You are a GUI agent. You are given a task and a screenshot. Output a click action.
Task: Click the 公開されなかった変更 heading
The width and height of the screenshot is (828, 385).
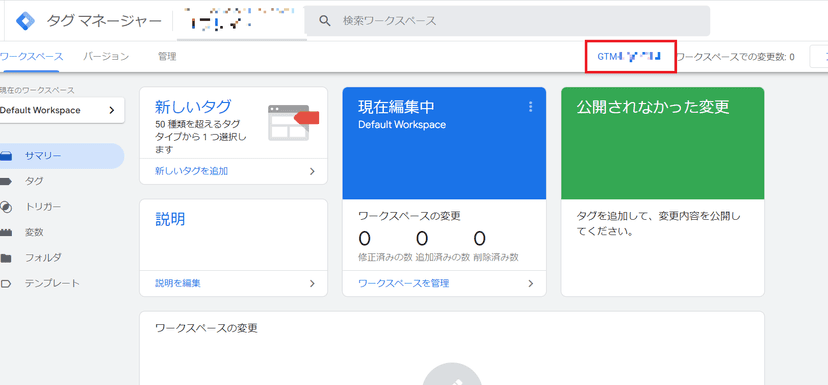[x=653, y=107]
